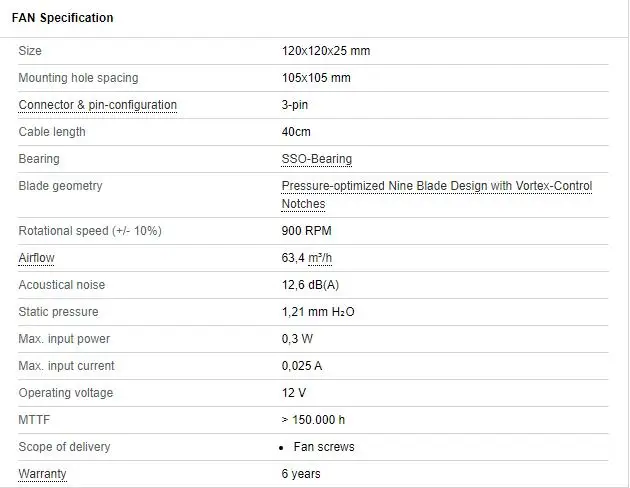Open the Connector & pin-configuration link
This screenshot has height=488, width=630.
point(97,105)
